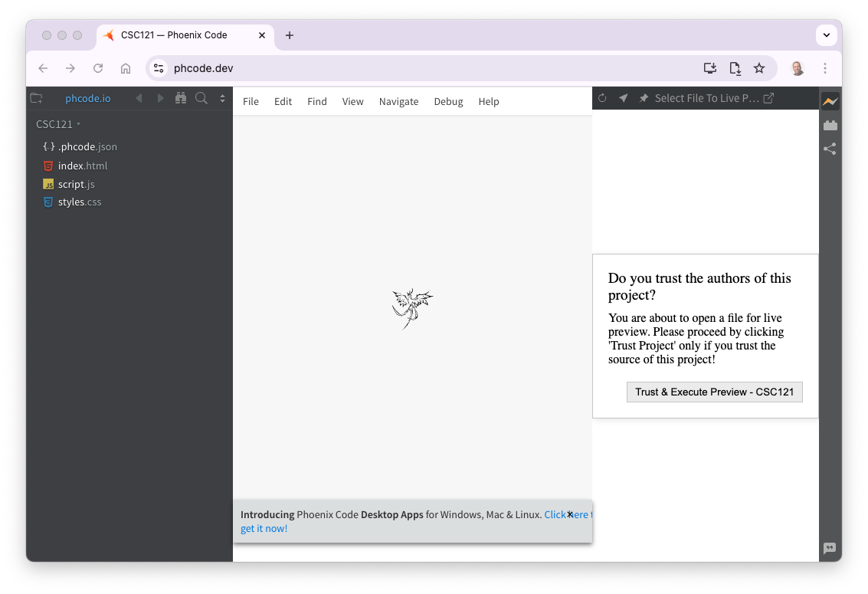The image size is (868, 594).
Task: Toggle live highlight in preview toolbar
Action: click(x=623, y=98)
